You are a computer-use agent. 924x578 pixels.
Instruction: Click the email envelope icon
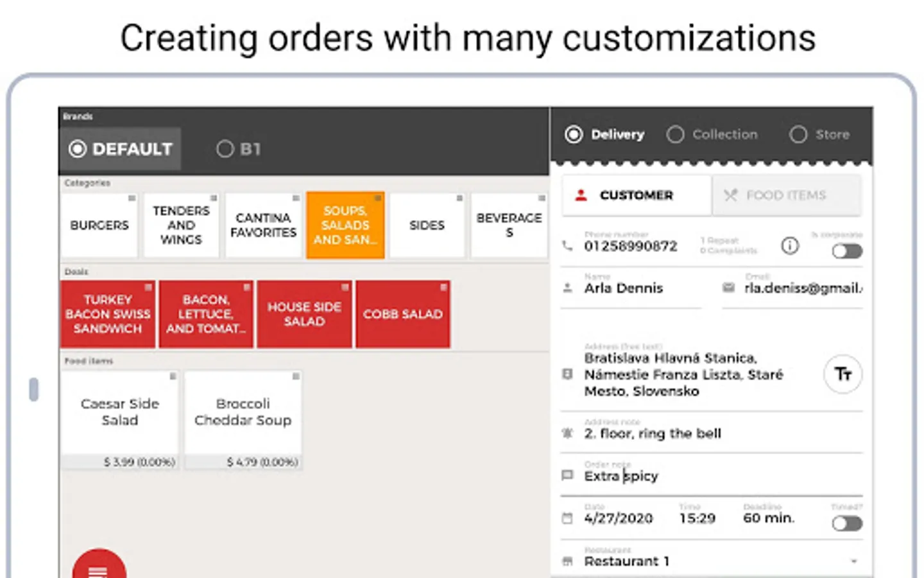[x=728, y=288]
